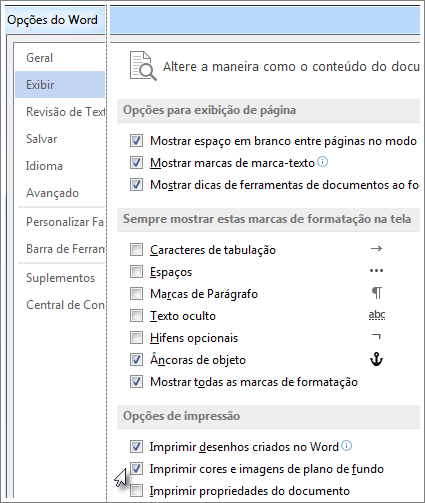Go to the Salvar options
The height and width of the screenshot is (503, 425).
click(41, 139)
